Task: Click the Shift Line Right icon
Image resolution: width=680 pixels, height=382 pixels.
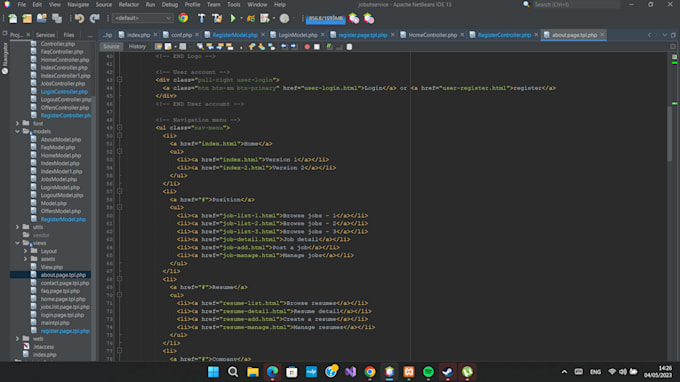Action: pyautogui.click(x=294, y=46)
